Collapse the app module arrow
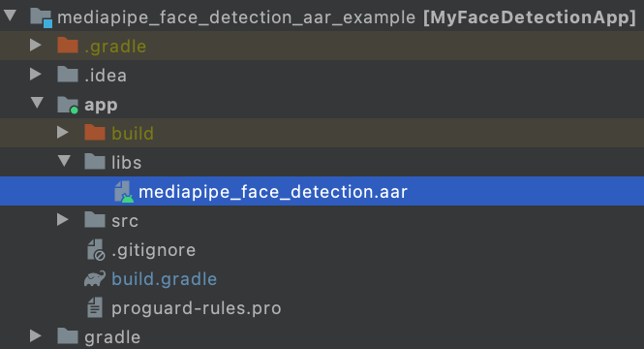 37,103
